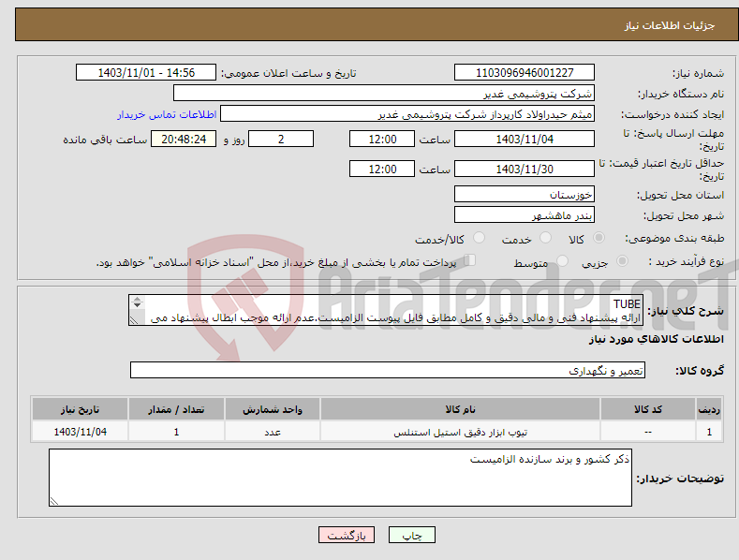739x560 pixels.
Task: Click the delivery province field خوزستان
Action: 525,194
